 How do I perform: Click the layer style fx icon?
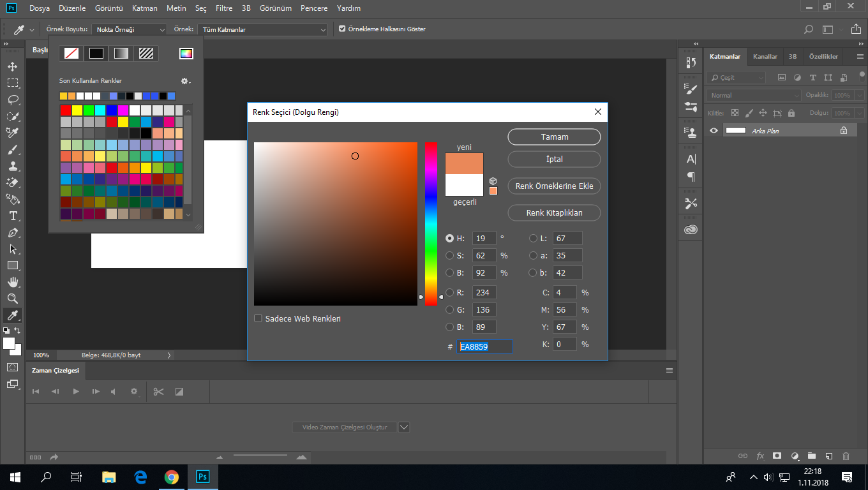760,456
